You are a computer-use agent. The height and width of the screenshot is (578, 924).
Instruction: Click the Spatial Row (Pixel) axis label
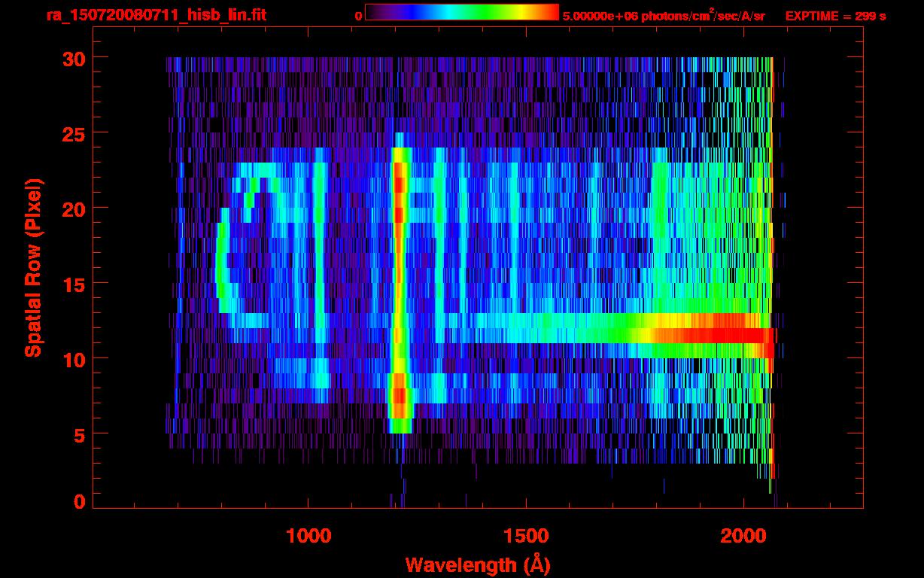tap(32, 267)
